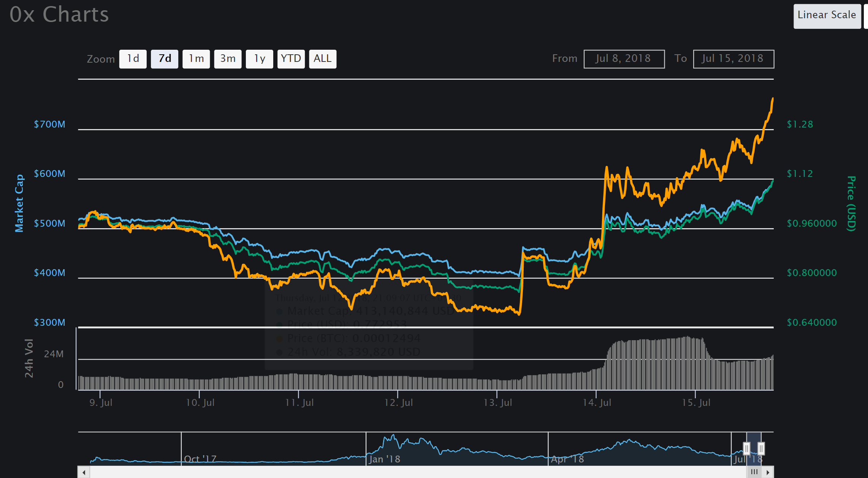Switch zoom to 1m
This screenshot has width=868, height=478.
(196, 59)
